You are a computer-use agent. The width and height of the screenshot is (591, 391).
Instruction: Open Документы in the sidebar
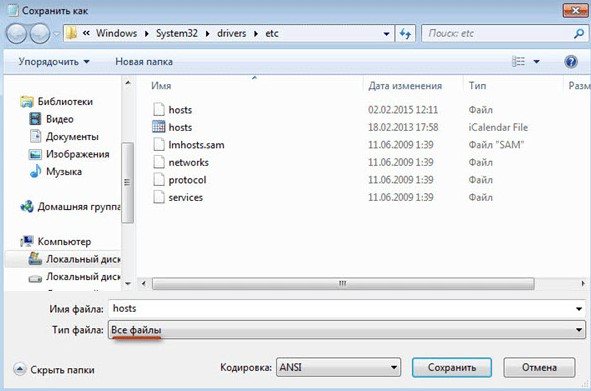(x=72, y=136)
